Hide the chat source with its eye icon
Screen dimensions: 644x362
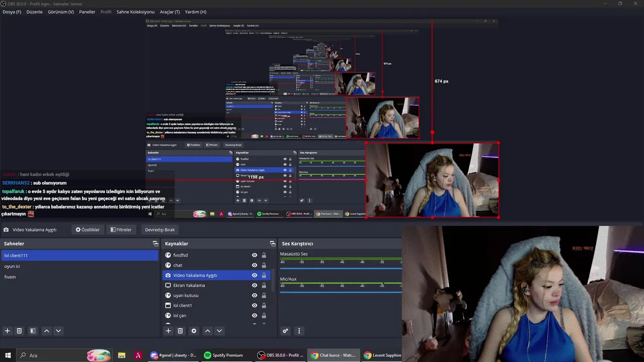(x=255, y=265)
